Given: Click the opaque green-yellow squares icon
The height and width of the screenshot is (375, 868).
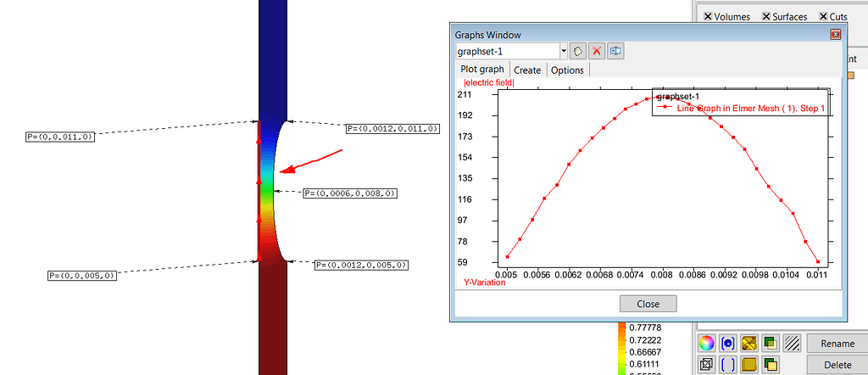Looking at the screenshot, I should tap(771, 365).
